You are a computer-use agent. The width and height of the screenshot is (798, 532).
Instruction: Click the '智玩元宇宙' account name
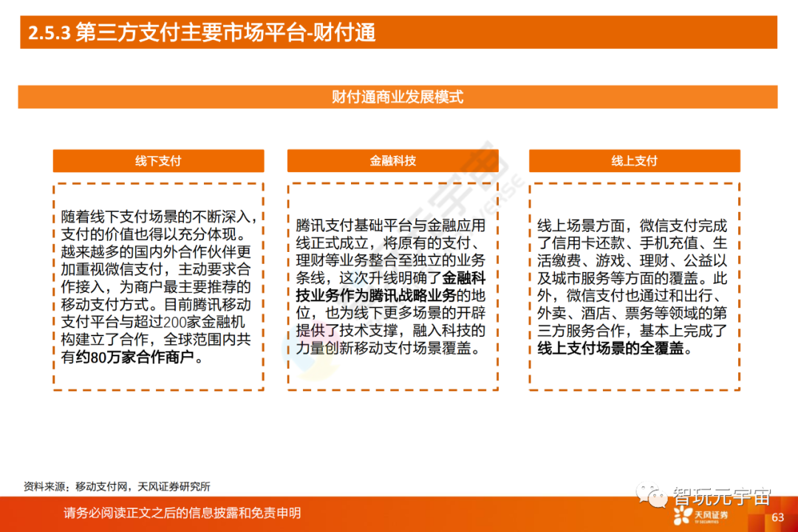722,497
